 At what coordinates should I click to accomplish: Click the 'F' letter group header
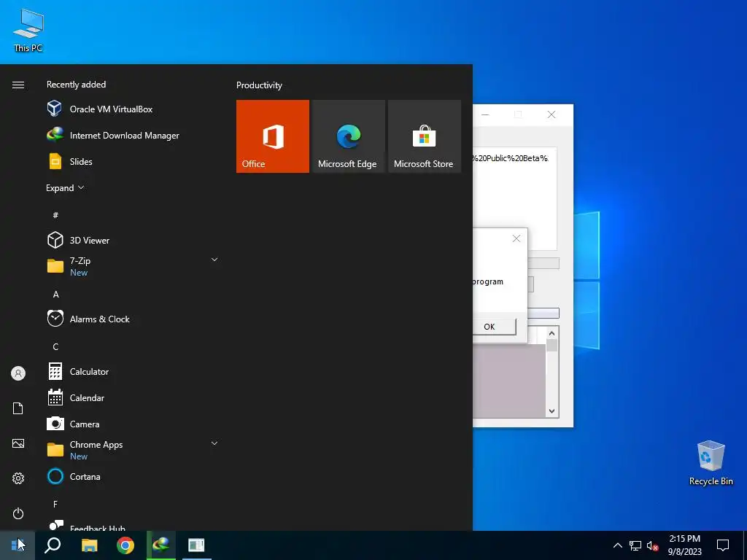(55, 504)
